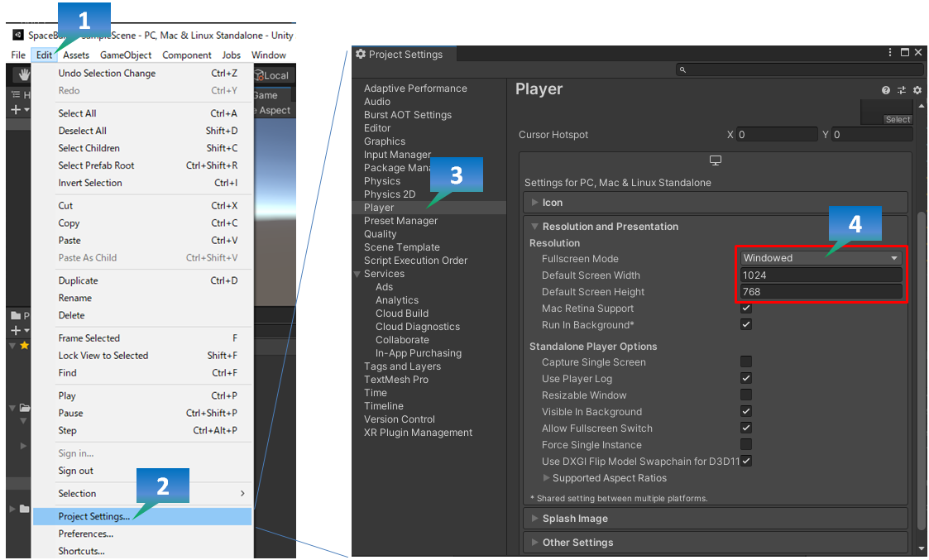Open the Player preset selector icon
Viewport: 929px width, 560px height.
point(901,90)
